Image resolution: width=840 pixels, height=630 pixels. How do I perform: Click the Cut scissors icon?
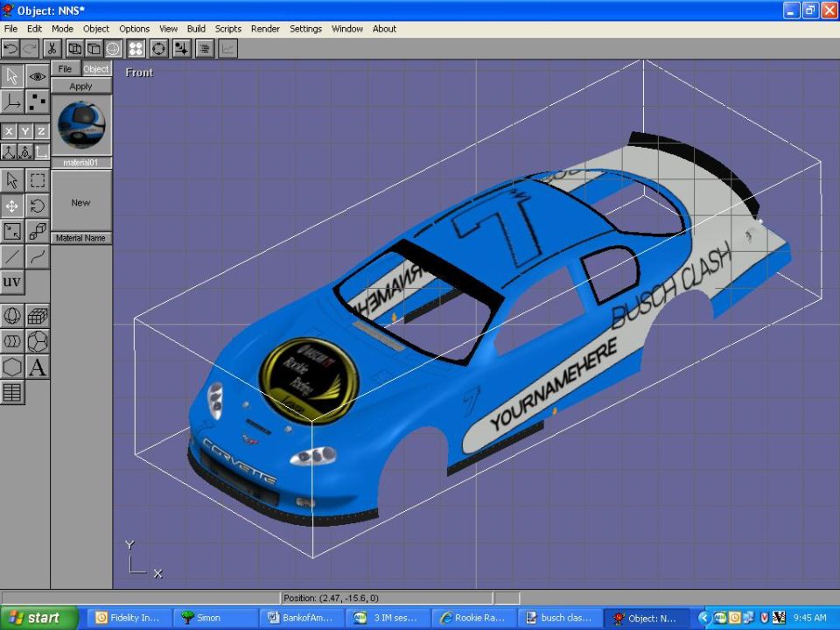click(52, 49)
